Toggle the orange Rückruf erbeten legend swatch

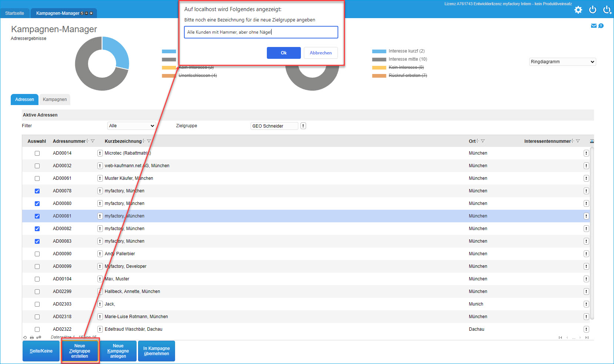click(x=379, y=75)
